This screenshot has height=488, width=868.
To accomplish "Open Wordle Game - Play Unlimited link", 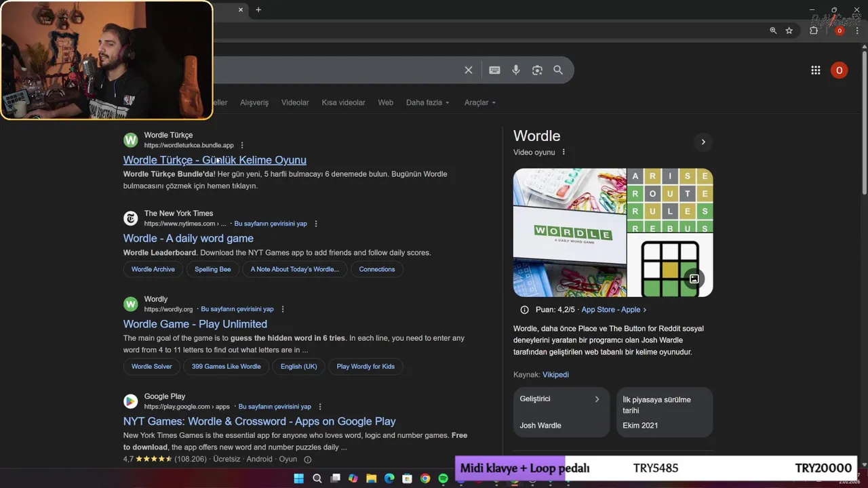I will click(195, 324).
